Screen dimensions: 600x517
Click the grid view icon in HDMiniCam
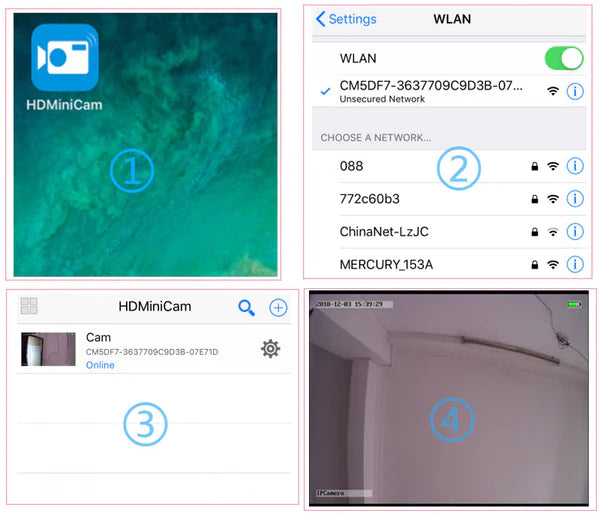29,307
